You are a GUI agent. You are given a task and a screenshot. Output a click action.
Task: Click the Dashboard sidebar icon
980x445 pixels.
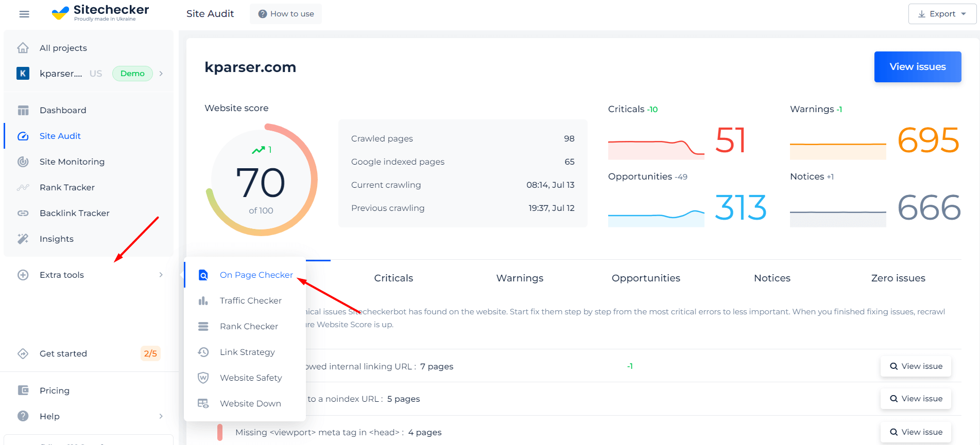(x=23, y=110)
